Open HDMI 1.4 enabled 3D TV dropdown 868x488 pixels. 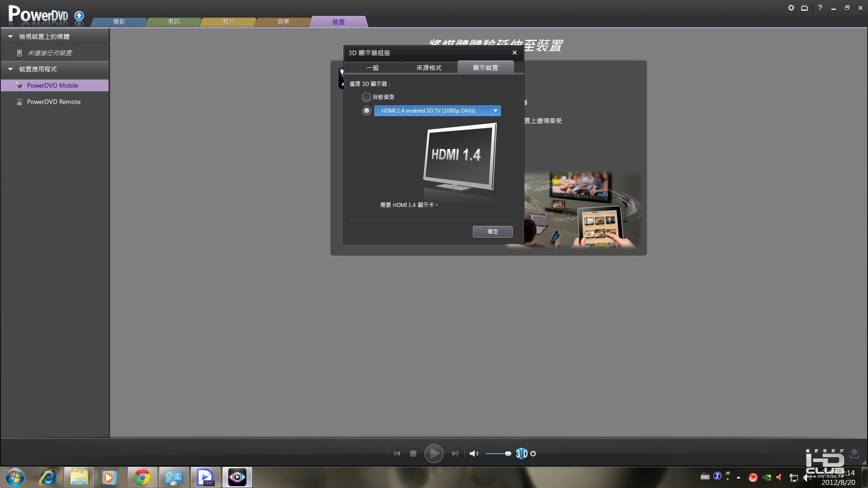(495, 111)
